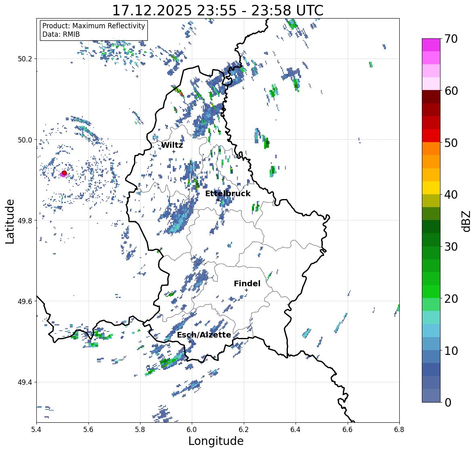Click the longitude tick label 6.2

[x=244, y=430]
